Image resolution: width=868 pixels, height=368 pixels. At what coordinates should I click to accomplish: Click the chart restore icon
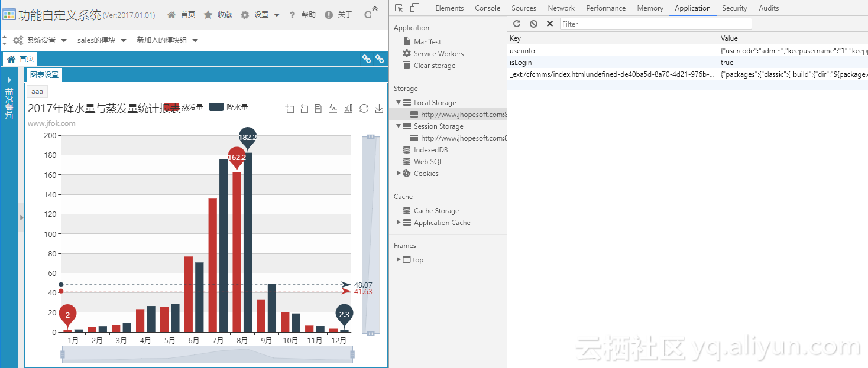coord(364,108)
